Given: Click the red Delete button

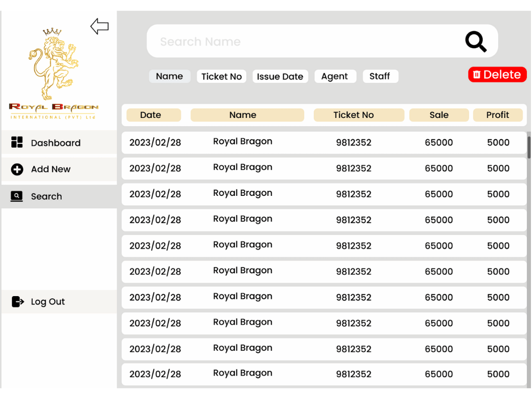Looking at the screenshot, I should 497,74.
